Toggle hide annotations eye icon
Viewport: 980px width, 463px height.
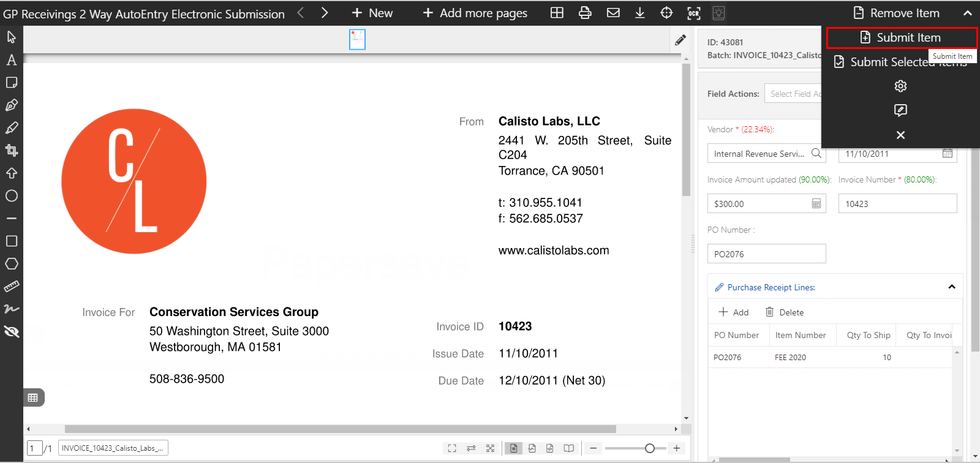[12, 332]
